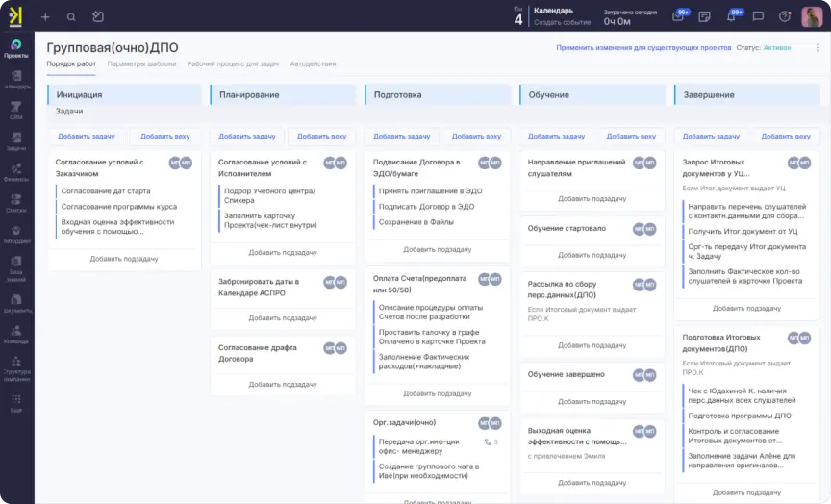Image resolution: width=831 pixels, height=504 pixels.
Task: Open the subtask Подготовка программы ДПО
Action: pyautogui.click(x=740, y=416)
